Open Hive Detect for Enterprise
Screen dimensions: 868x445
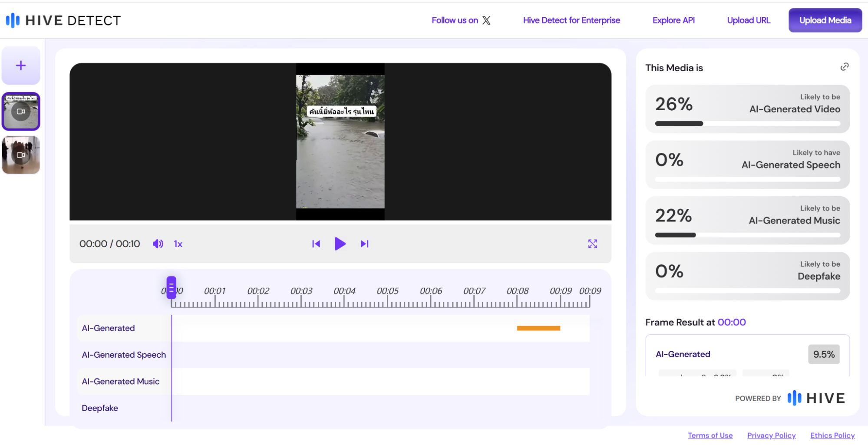point(571,20)
